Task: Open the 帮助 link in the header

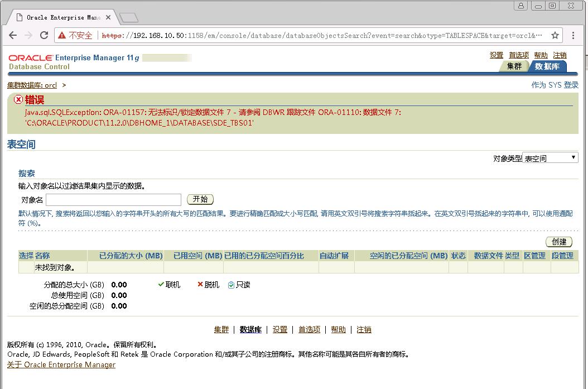Action: click(541, 55)
